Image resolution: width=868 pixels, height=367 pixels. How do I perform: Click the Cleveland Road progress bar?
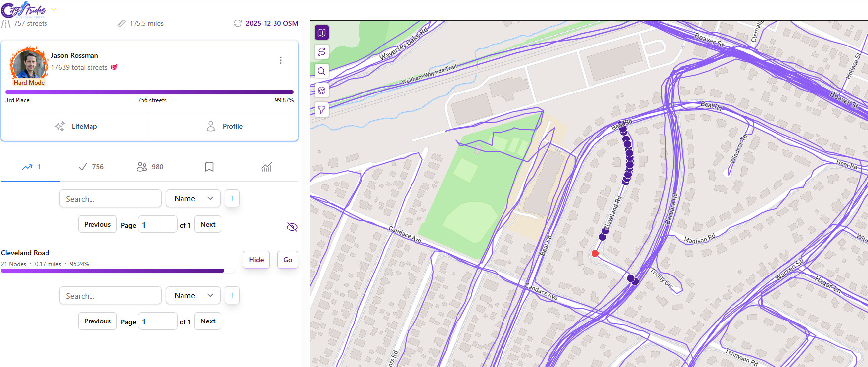pyautogui.click(x=113, y=271)
